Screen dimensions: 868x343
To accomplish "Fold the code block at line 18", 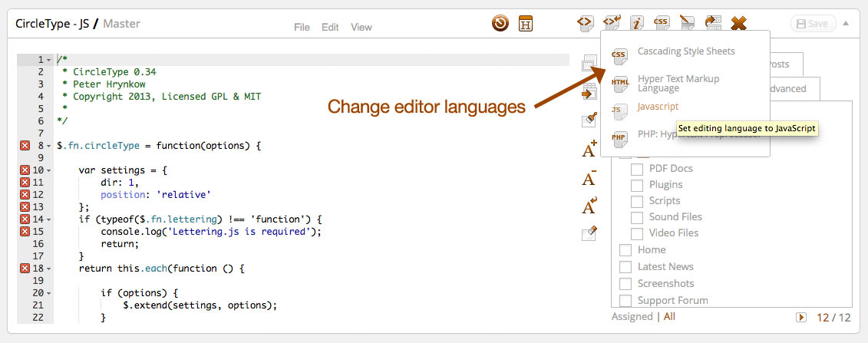I will (49, 269).
